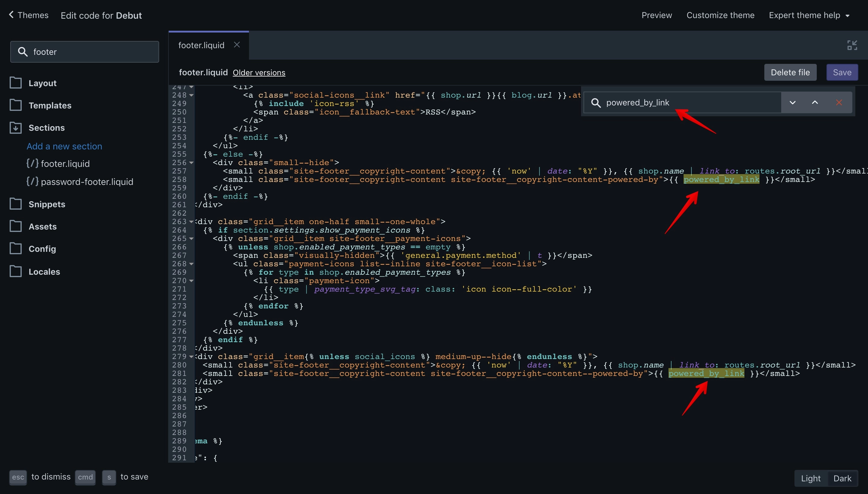Click the Config folder icon

point(16,249)
